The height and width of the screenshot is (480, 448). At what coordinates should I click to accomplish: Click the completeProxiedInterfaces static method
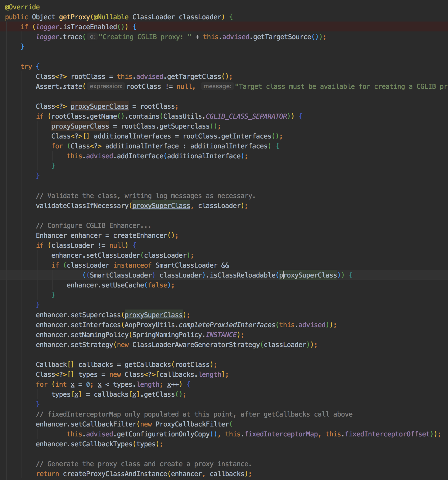(227, 325)
